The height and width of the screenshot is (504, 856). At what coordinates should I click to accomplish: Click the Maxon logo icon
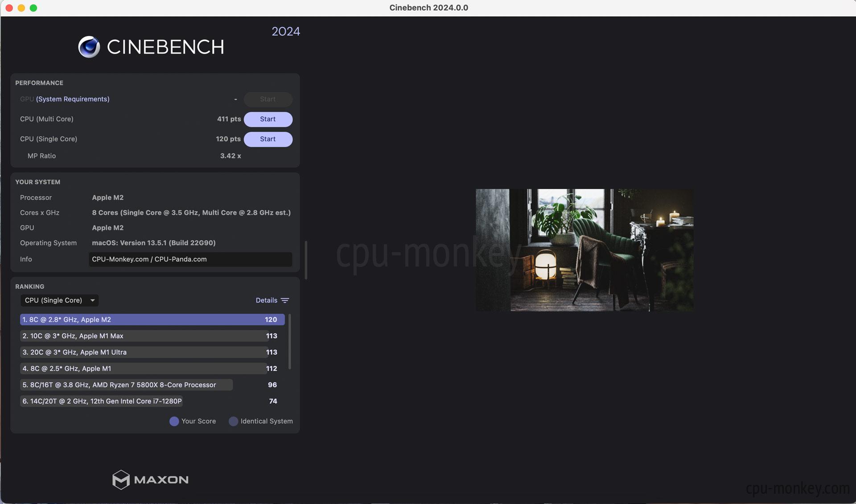click(121, 480)
